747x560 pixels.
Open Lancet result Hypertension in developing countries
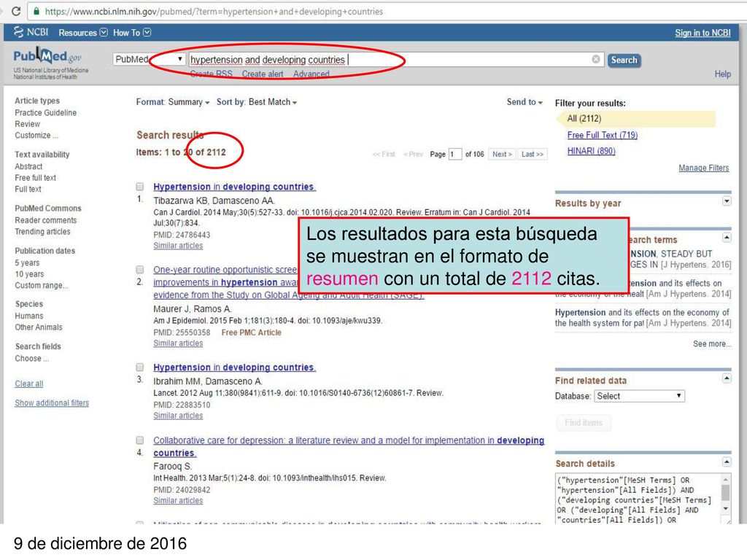point(234,367)
